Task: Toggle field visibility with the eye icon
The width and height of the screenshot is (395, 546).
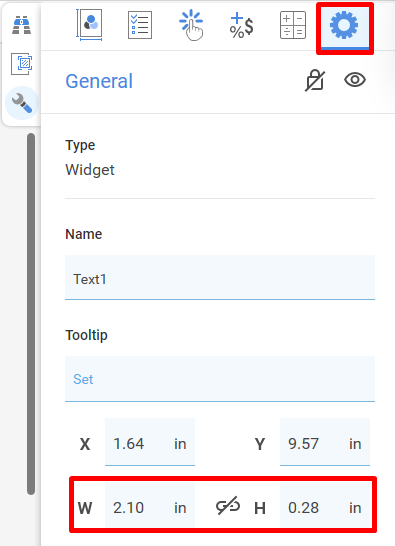Action: pyautogui.click(x=355, y=80)
